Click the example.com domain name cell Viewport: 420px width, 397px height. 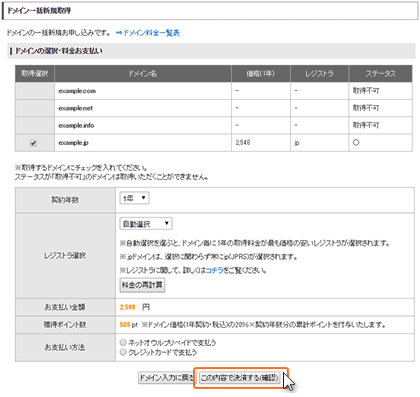tap(143, 91)
